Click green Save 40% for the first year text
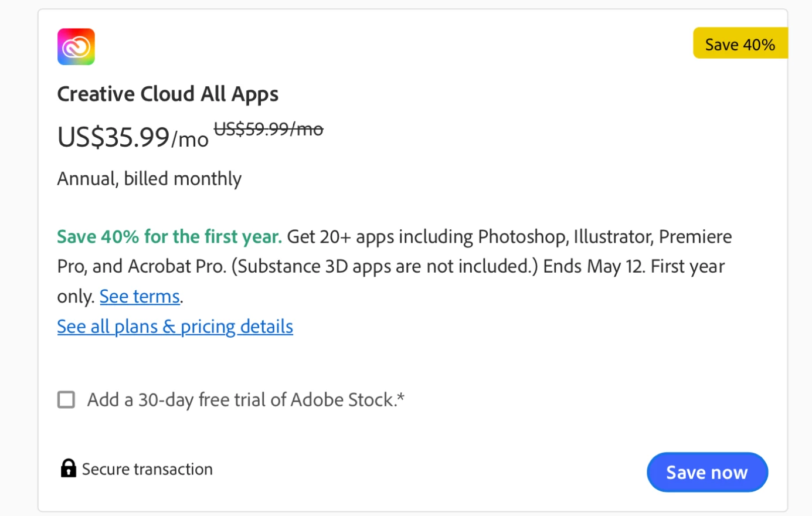Viewport: 812px width, 516px height. (x=169, y=237)
